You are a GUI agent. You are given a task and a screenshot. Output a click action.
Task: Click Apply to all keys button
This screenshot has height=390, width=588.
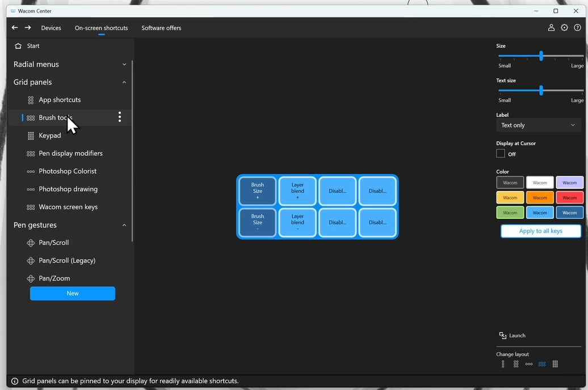point(541,231)
